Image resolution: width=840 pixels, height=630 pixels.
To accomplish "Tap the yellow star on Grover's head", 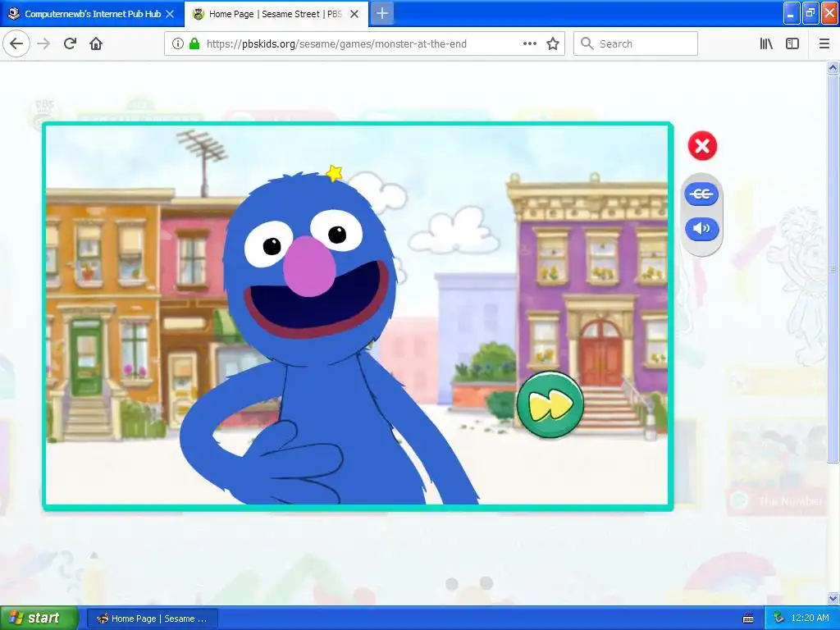I will click(335, 173).
